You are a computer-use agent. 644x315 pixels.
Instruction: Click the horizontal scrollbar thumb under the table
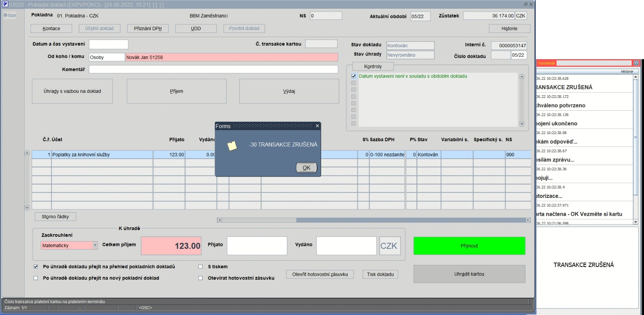tap(411, 220)
